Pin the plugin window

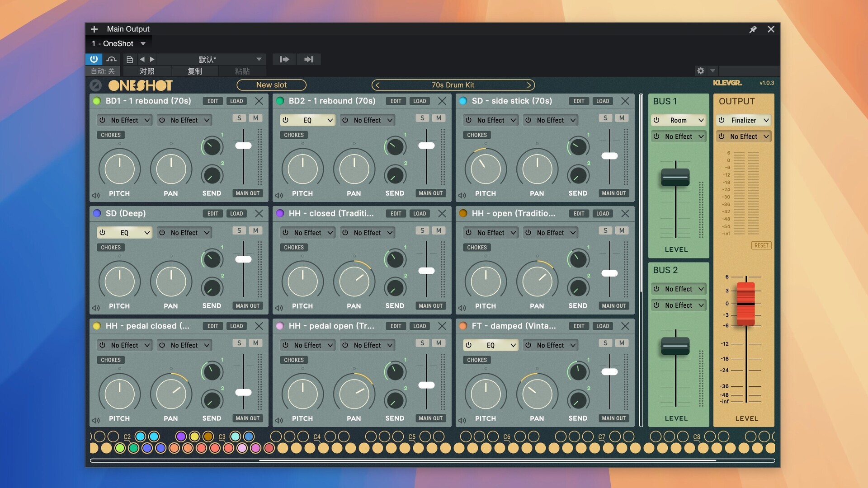(x=753, y=29)
